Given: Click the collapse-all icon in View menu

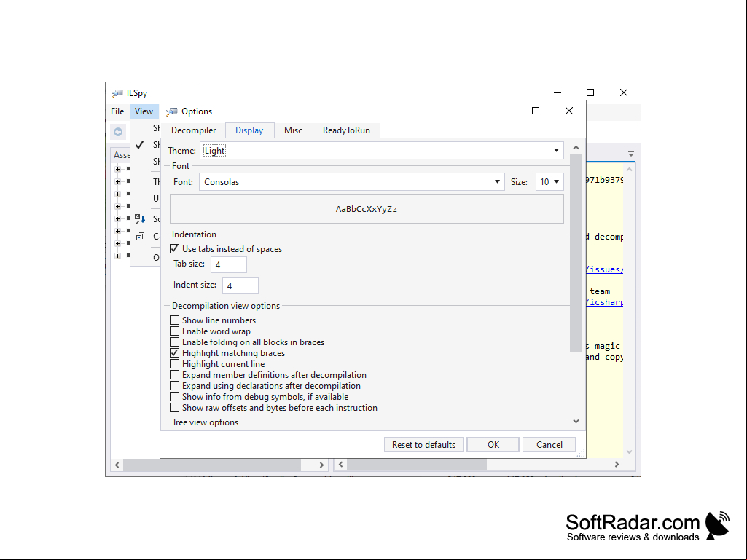Looking at the screenshot, I should coord(140,236).
